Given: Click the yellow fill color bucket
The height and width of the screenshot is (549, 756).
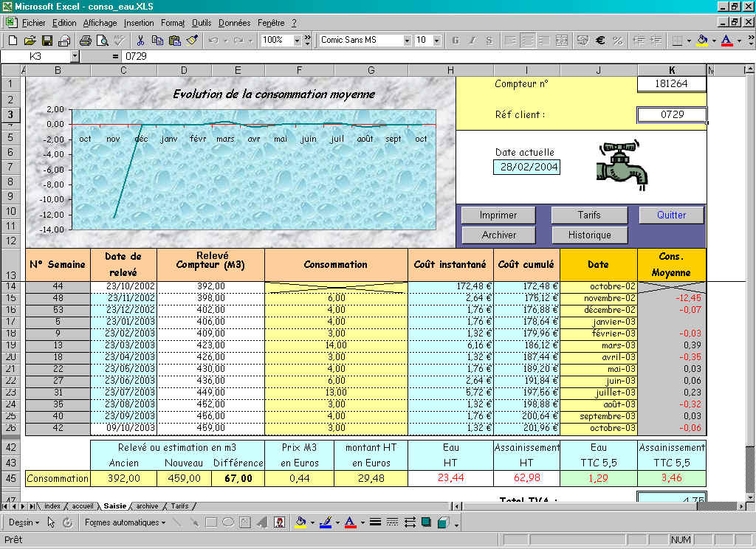Looking at the screenshot, I should (702, 41).
